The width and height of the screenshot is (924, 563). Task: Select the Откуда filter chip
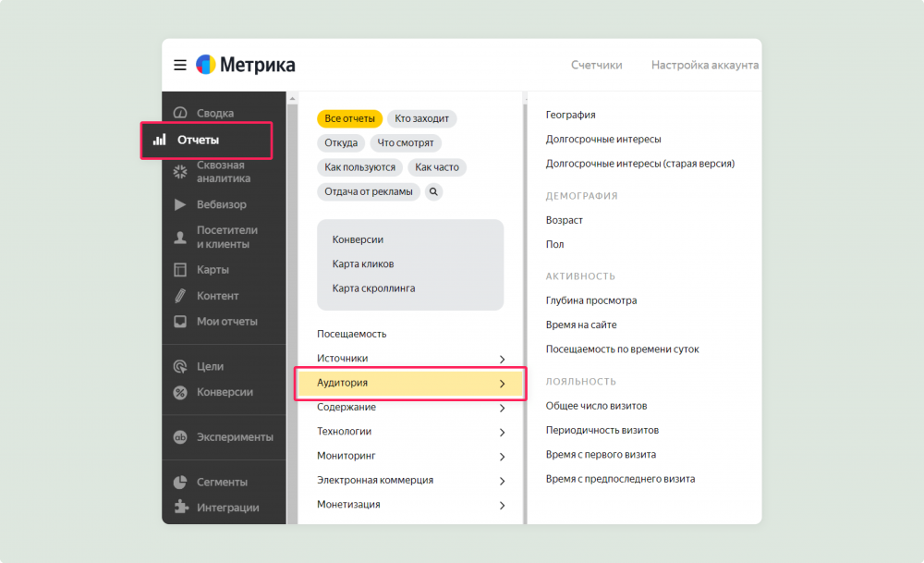pyautogui.click(x=341, y=142)
